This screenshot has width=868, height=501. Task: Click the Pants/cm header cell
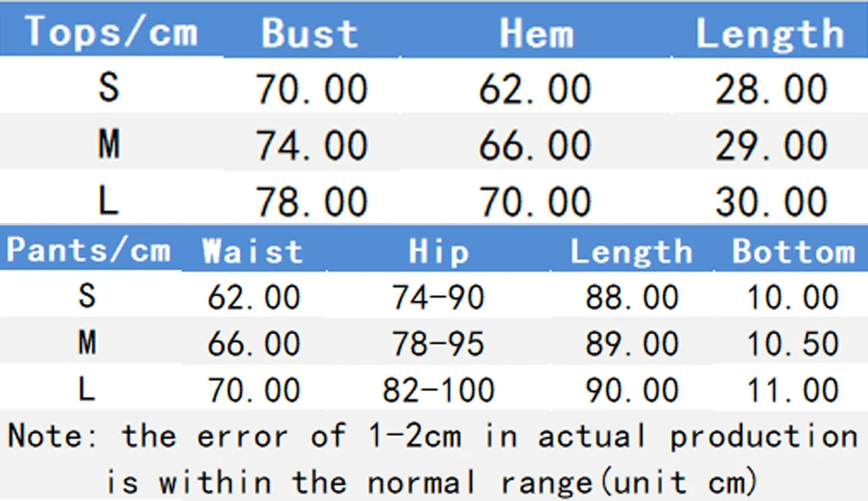[88, 251]
